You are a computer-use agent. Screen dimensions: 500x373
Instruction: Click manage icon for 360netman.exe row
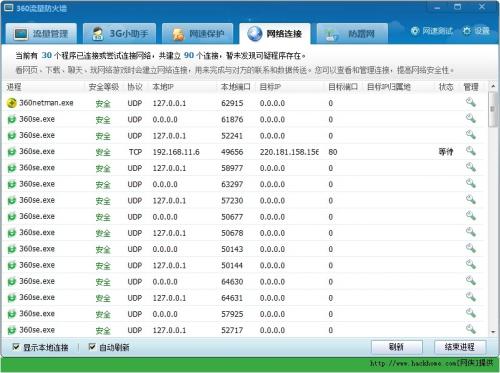point(471,102)
